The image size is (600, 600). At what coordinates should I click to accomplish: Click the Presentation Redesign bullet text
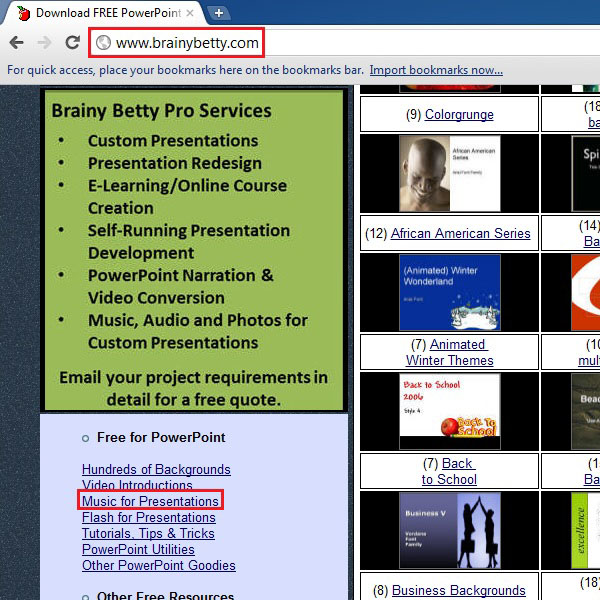click(175, 163)
